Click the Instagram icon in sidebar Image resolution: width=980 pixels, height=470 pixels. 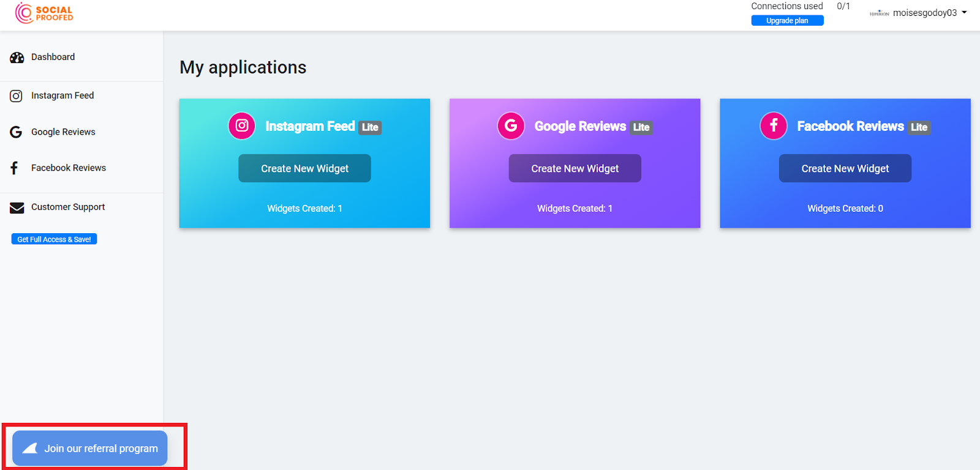click(x=17, y=96)
